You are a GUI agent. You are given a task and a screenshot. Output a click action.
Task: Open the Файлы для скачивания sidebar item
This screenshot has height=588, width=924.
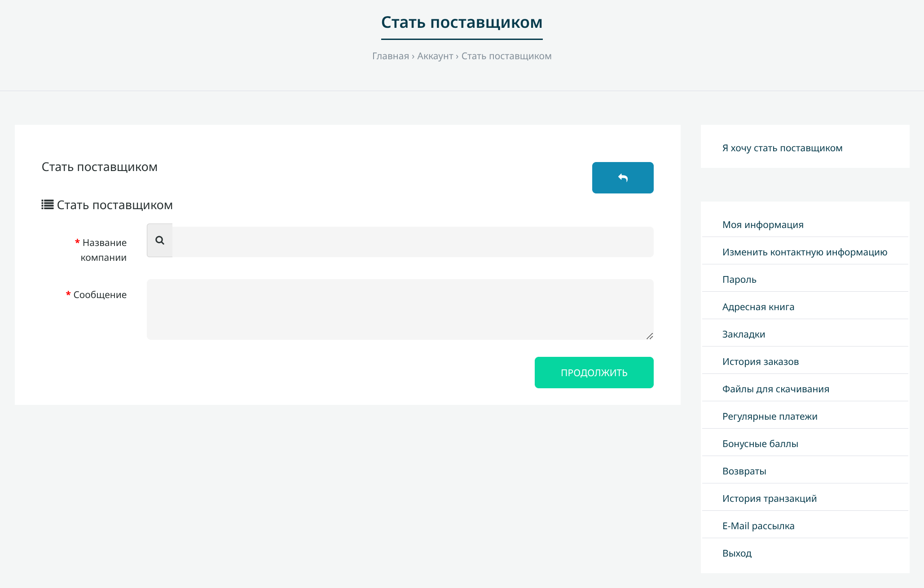coord(775,389)
